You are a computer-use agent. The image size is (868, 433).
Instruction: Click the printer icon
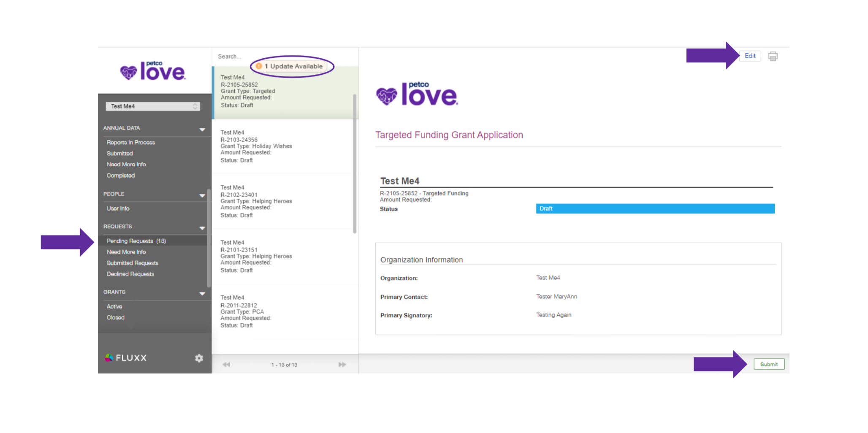(773, 56)
